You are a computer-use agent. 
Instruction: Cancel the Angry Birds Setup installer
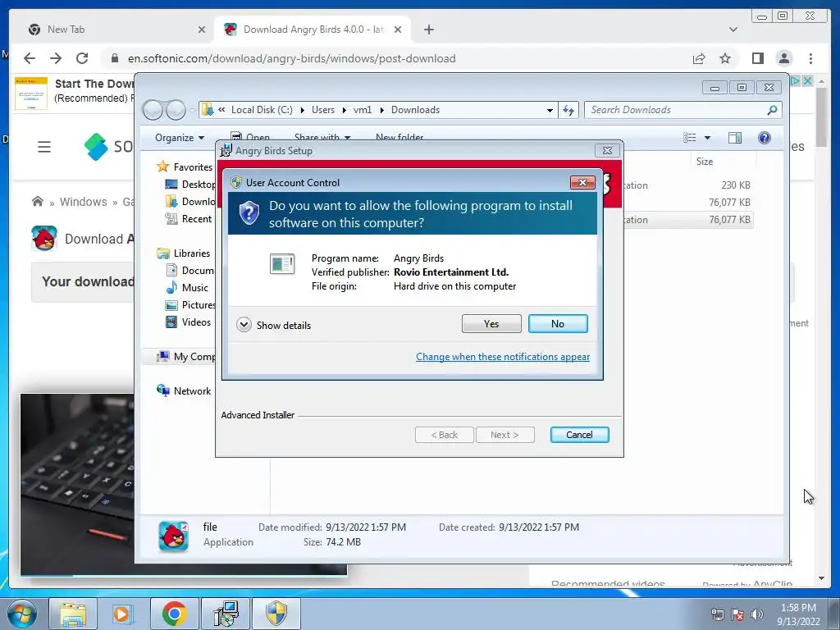click(579, 435)
